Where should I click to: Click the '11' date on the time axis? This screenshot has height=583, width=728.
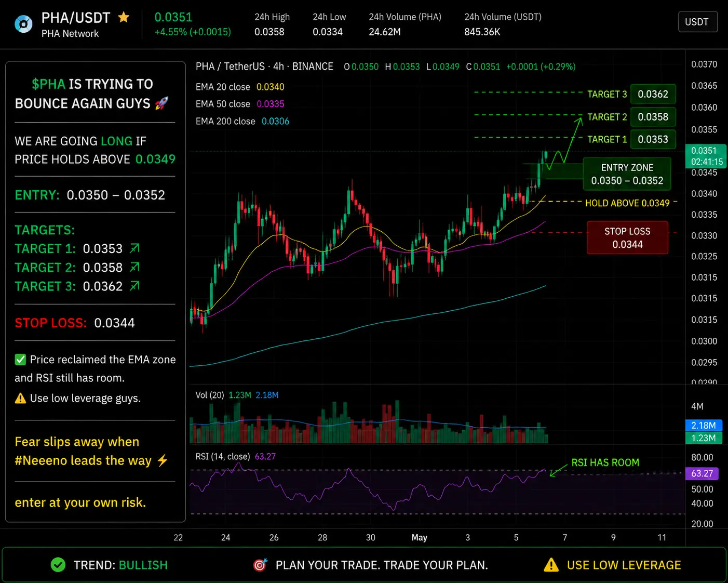click(662, 537)
